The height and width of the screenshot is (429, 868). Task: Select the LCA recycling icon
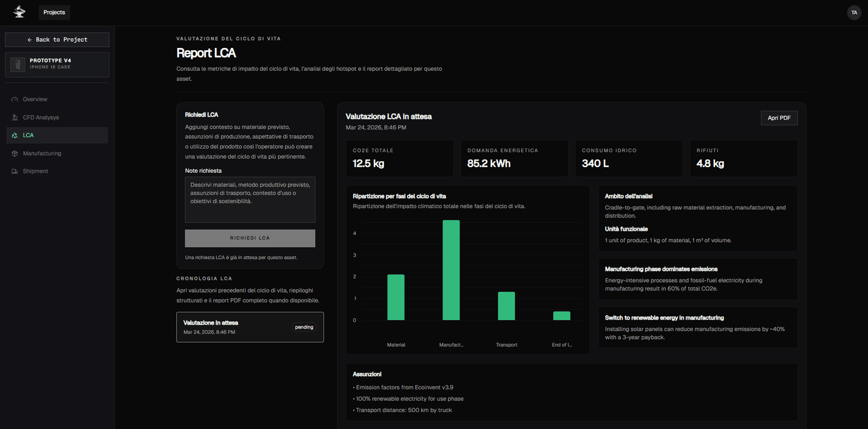14,135
